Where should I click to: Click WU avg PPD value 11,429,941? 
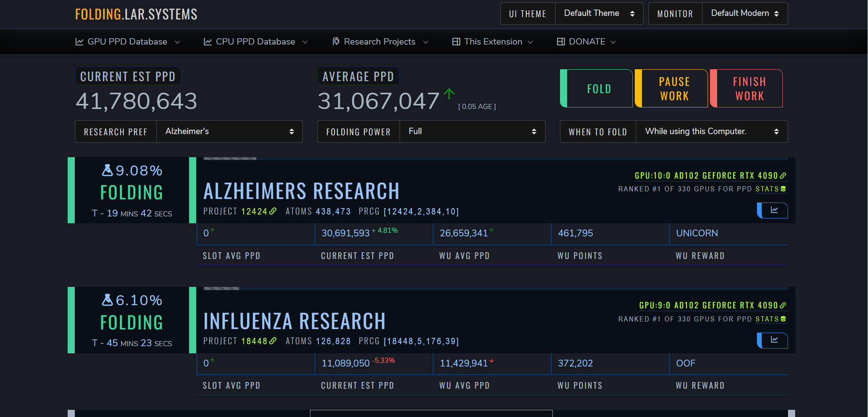pyautogui.click(x=464, y=363)
